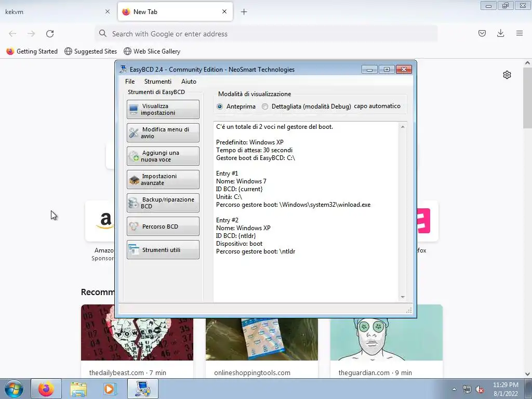Open a new browser tab with plus
532x399 pixels.
tap(244, 12)
